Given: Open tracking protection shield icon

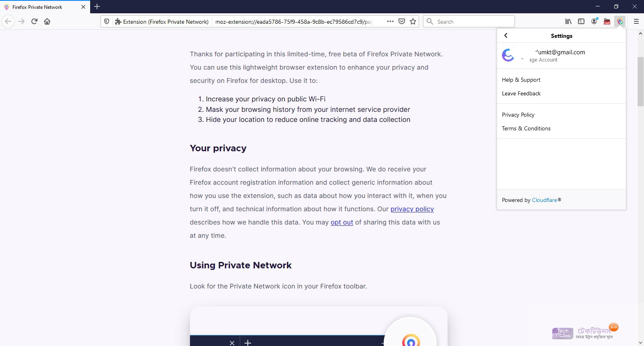Looking at the screenshot, I should pyautogui.click(x=107, y=21).
